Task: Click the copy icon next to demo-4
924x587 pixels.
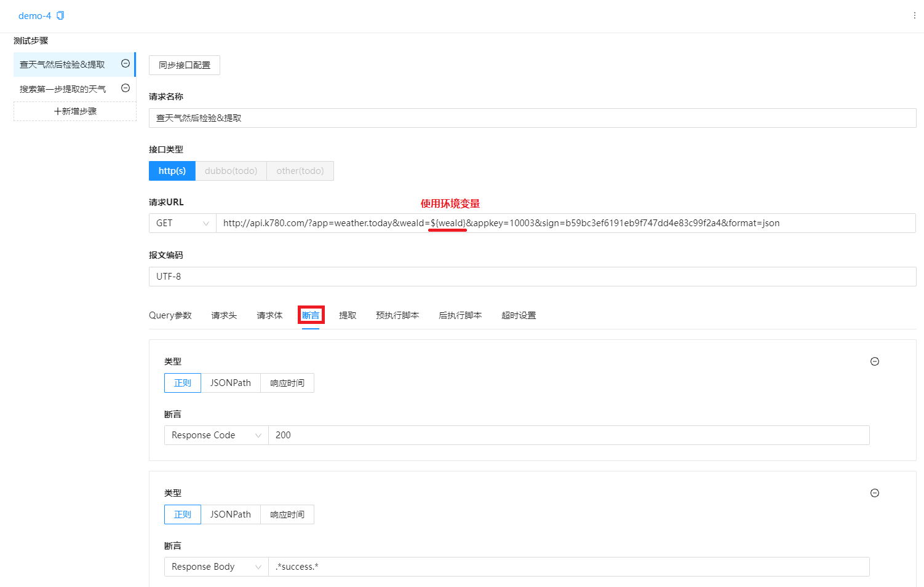Action: (60, 16)
